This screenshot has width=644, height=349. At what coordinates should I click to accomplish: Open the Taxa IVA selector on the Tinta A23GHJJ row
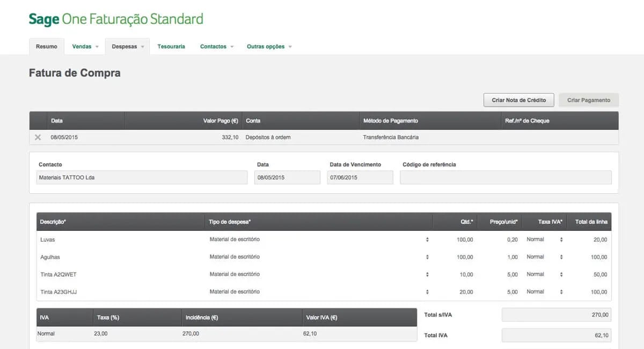tap(560, 292)
